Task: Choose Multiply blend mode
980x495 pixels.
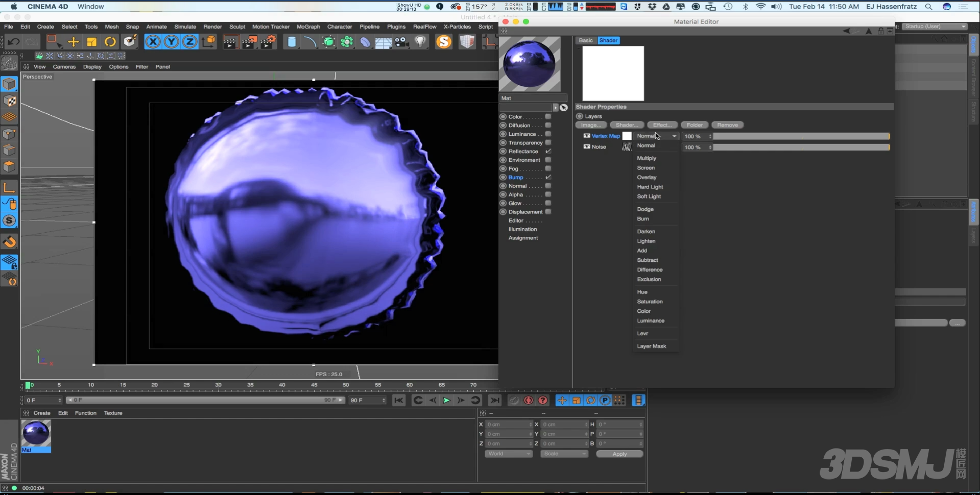Action: pos(647,158)
